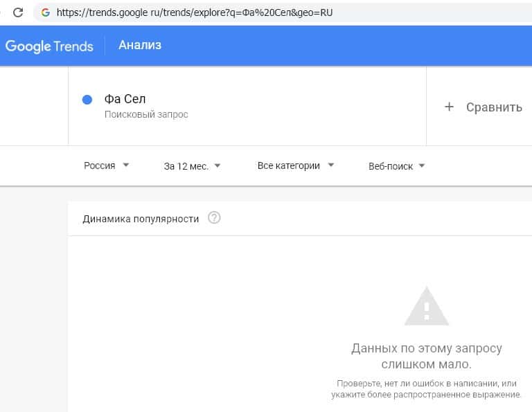Click the plus icon beside Сравнить

(449, 107)
